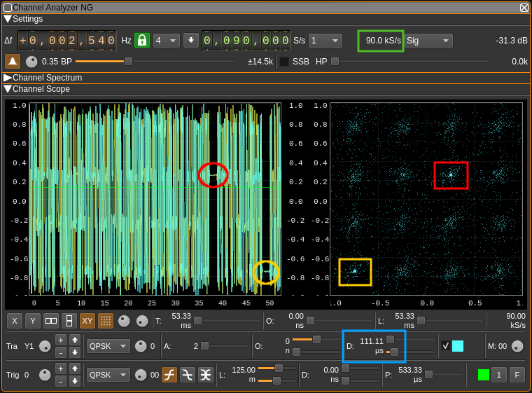The height and width of the screenshot is (393, 532).
Task: Add a trigger with Trig plus button
Action: pyautogui.click(x=60, y=369)
